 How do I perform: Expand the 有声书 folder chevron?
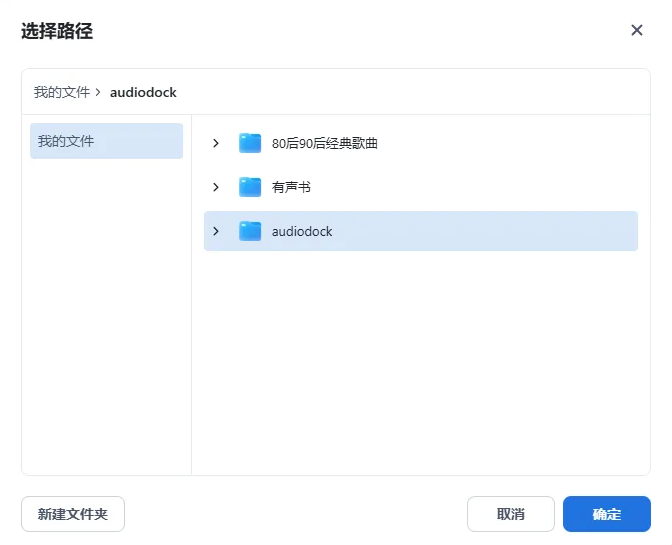[216, 187]
